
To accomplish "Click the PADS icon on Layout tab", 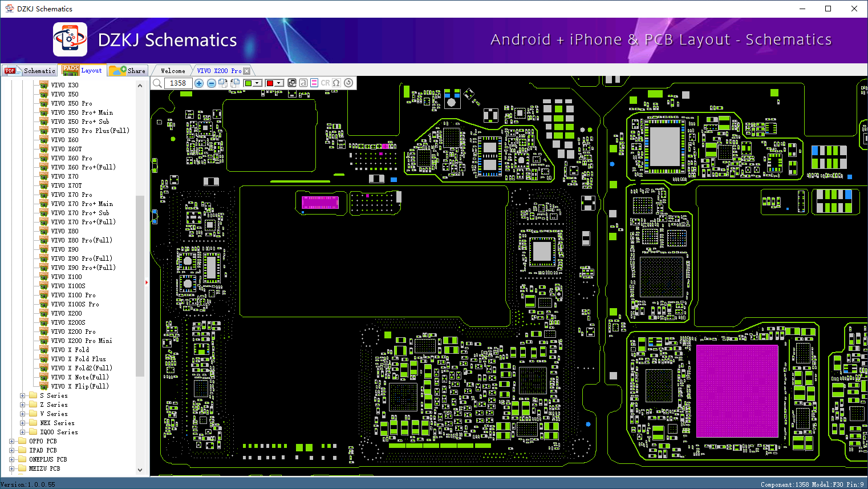I will pos(71,70).
